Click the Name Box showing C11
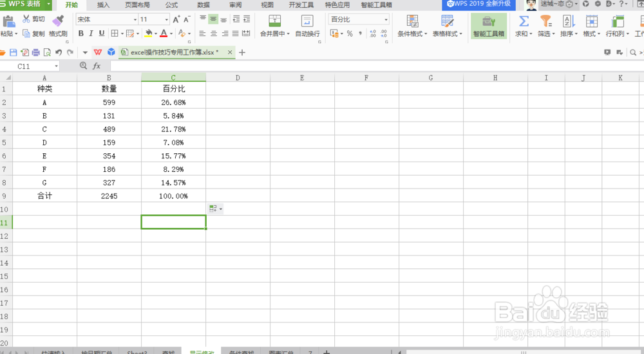The image size is (644, 354). click(x=30, y=66)
